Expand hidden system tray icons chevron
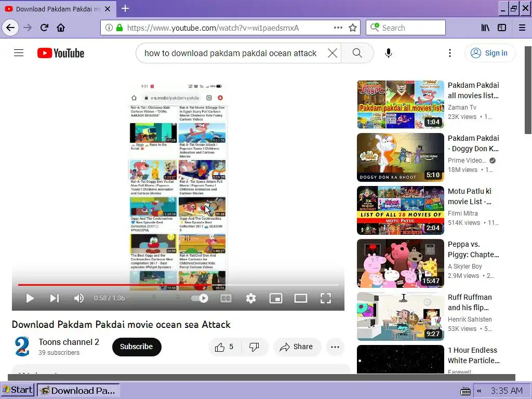 [x=479, y=391]
